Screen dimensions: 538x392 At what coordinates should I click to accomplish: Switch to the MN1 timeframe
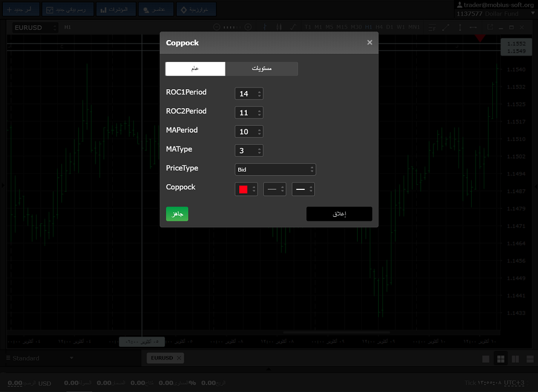[x=414, y=27]
